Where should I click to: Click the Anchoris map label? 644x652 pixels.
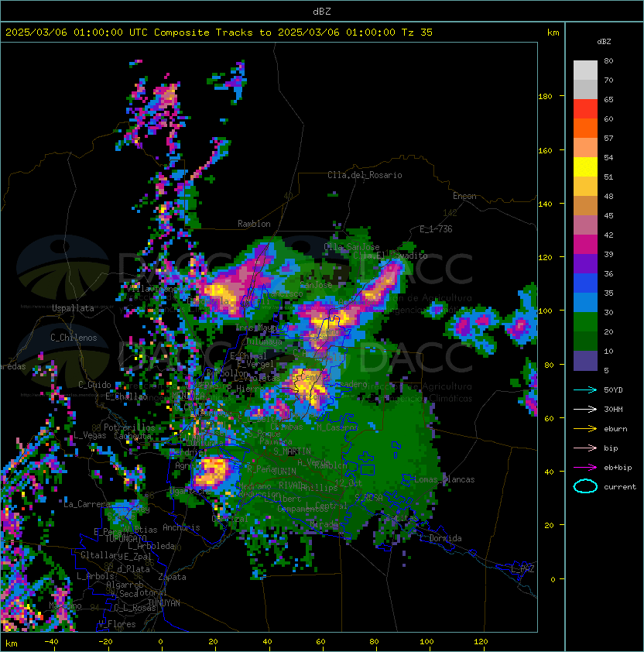point(181,527)
